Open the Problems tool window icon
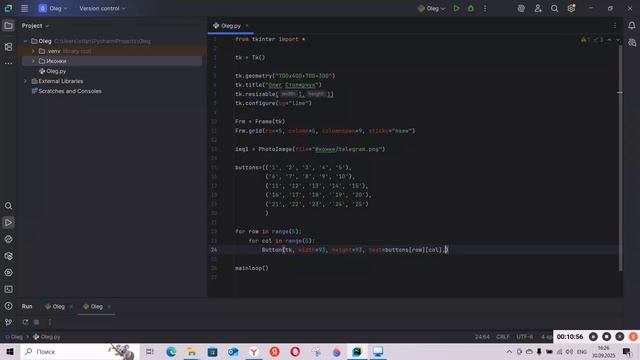 tap(8, 306)
